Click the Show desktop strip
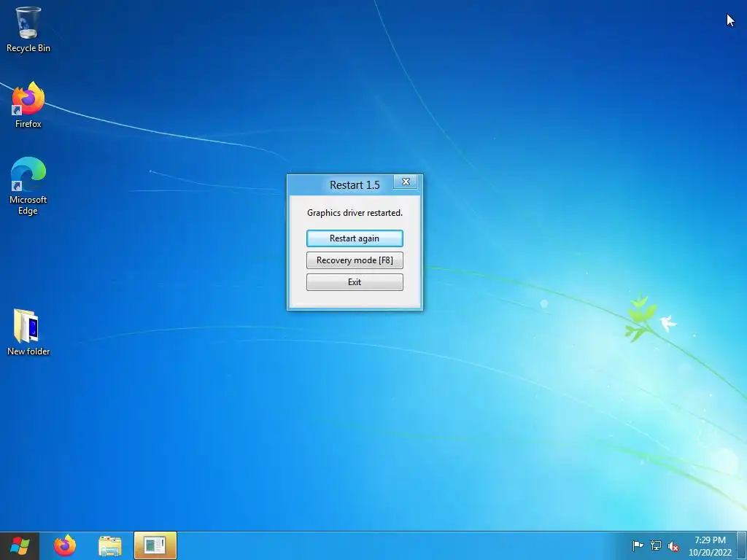Image resolution: width=747 pixels, height=560 pixels. pyautogui.click(x=742, y=545)
